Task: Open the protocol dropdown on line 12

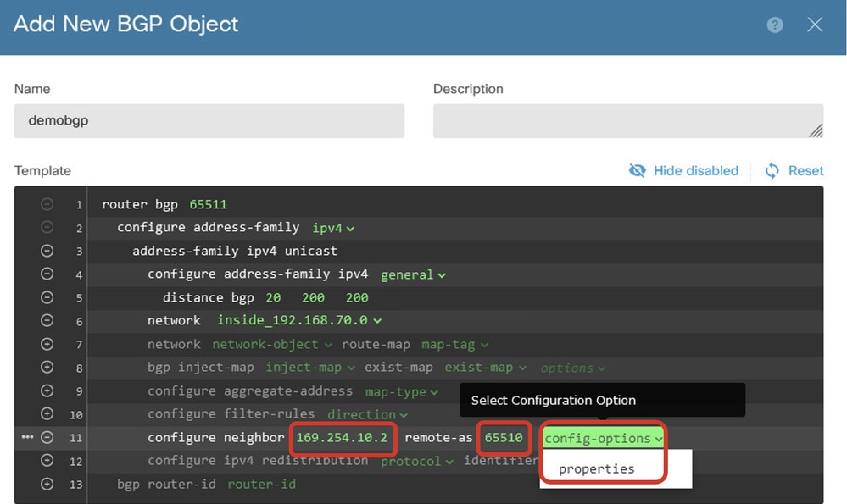Action: coord(416,462)
